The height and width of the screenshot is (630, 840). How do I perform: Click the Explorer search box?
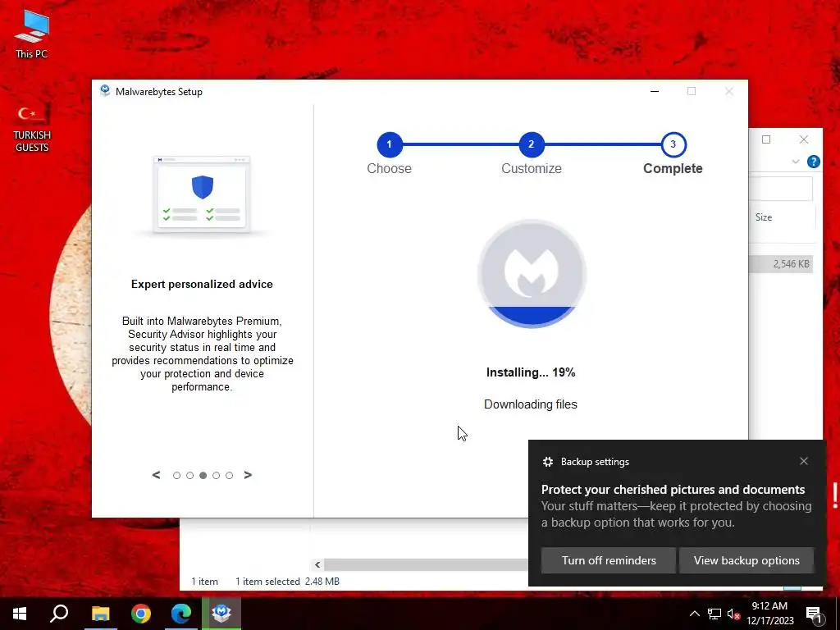[x=781, y=188]
